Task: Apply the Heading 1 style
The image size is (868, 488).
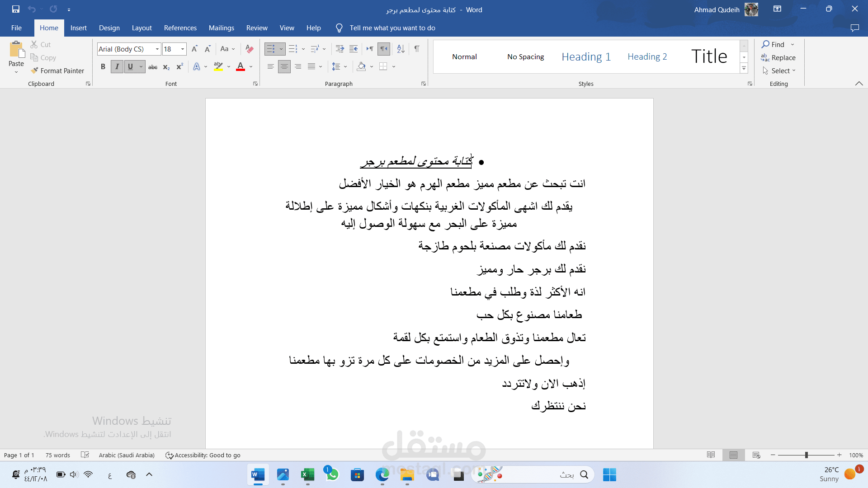Action: [x=586, y=56]
